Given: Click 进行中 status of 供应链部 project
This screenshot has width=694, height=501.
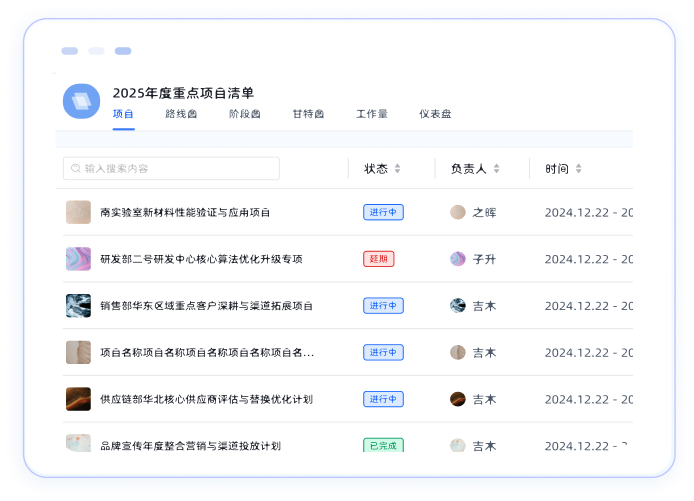Looking at the screenshot, I should (x=383, y=399).
